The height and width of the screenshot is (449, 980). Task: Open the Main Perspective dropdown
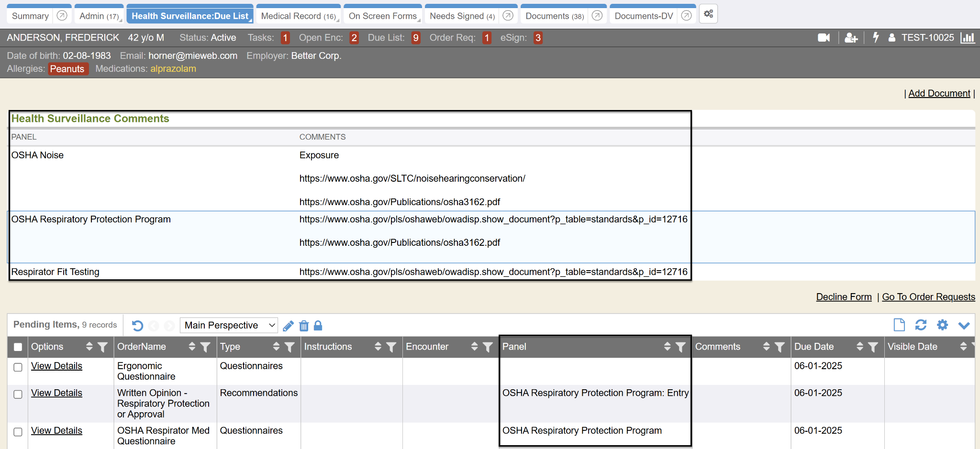tap(229, 326)
